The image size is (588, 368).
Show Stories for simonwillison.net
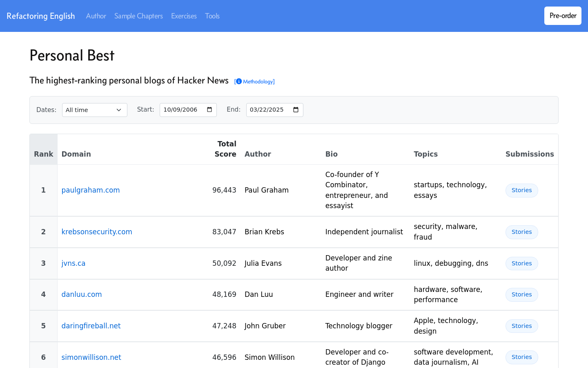point(522,357)
